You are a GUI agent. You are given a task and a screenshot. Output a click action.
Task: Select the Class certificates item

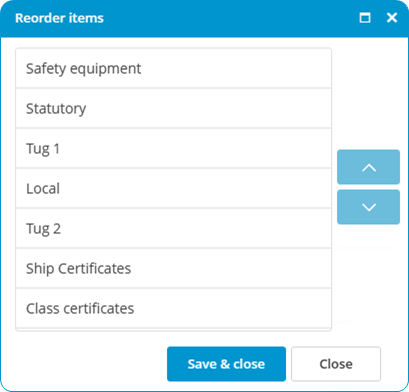coord(173,308)
